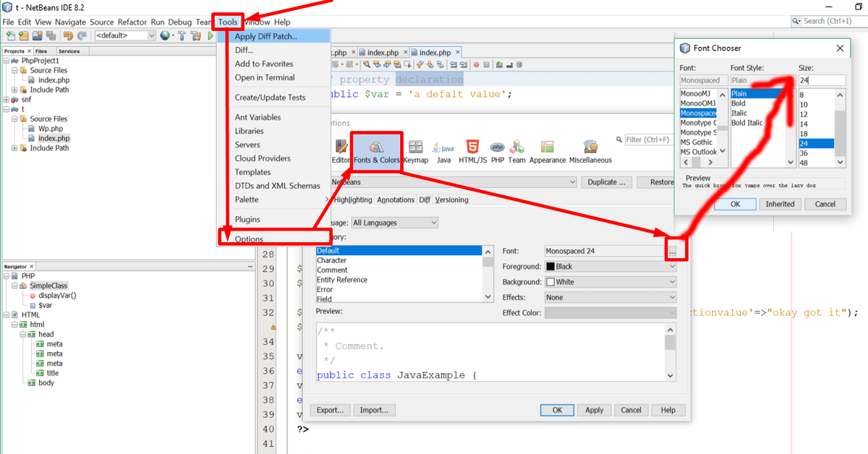The width and height of the screenshot is (868, 454).
Task: Open the Appearance options category
Action: [547, 151]
